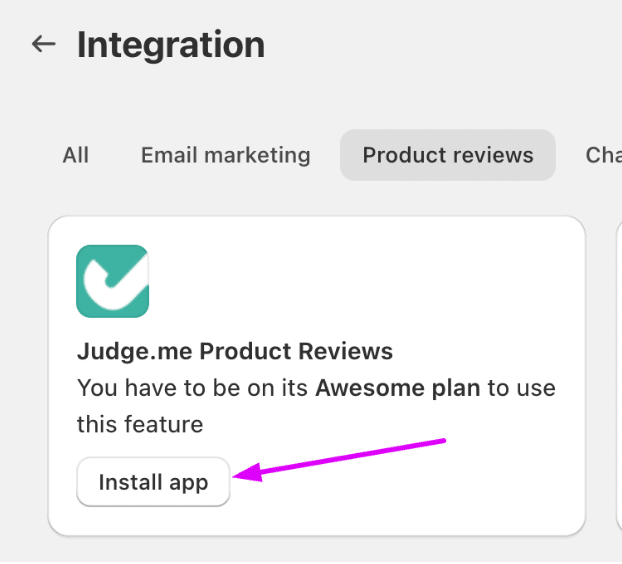Viewport: 622px width, 564px height.
Task: Click the 'this feature' text line
Action: [140, 424]
